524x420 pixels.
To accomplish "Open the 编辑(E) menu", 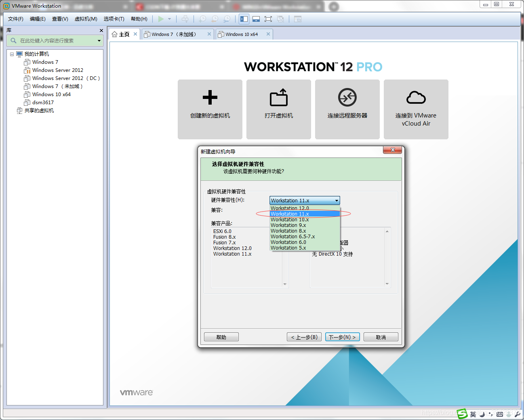I will (38, 19).
